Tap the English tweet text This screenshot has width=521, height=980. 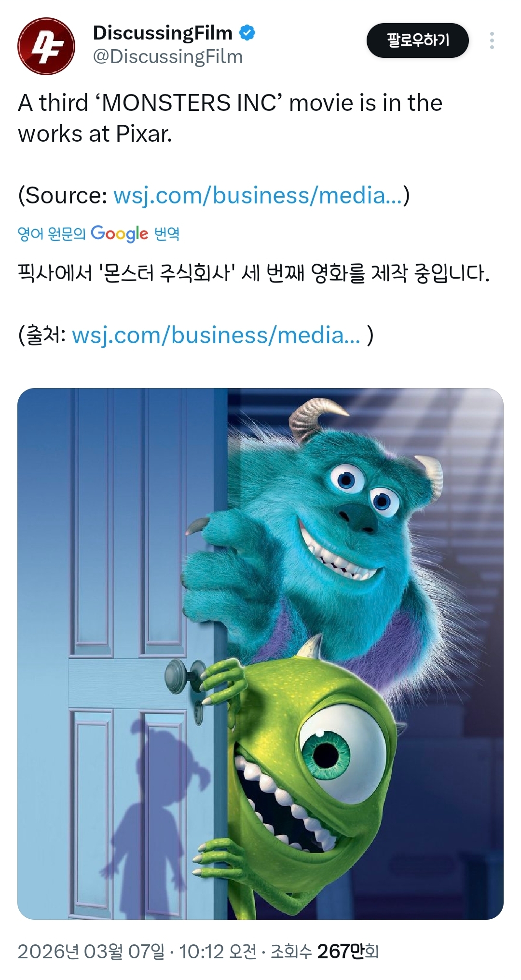[230, 118]
